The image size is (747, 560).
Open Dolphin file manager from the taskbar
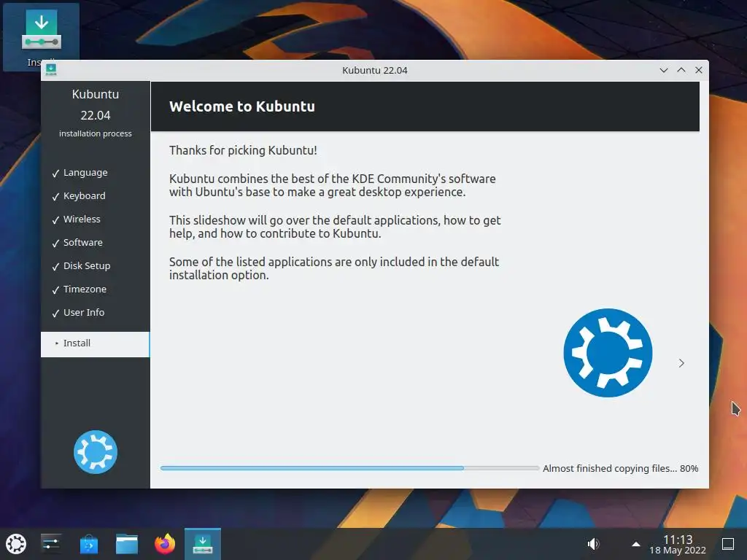coord(127,544)
